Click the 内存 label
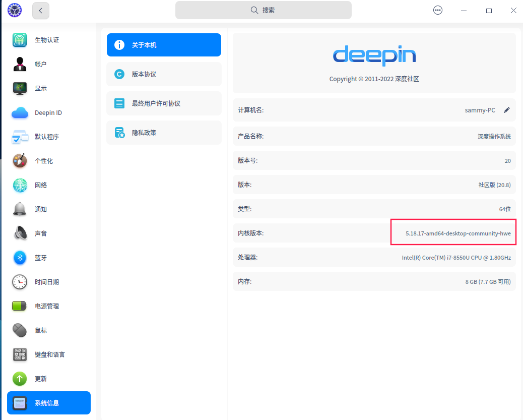523x420 pixels. coord(245,281)
